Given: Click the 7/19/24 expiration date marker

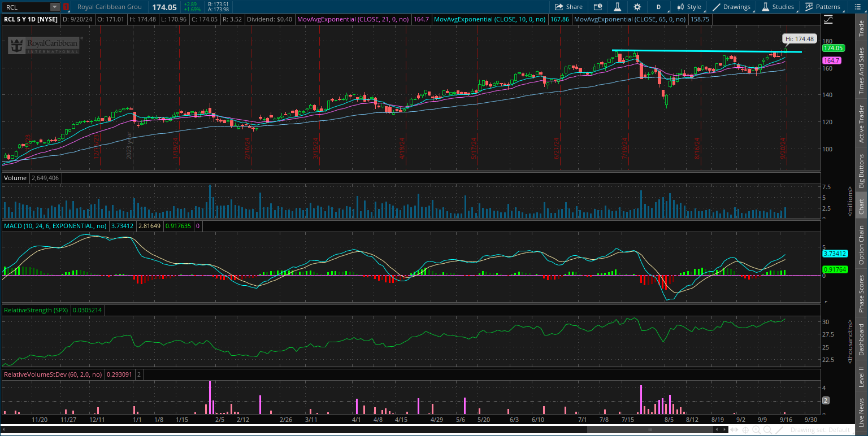Looking at the screenshot, I should (x=626, y=148).
